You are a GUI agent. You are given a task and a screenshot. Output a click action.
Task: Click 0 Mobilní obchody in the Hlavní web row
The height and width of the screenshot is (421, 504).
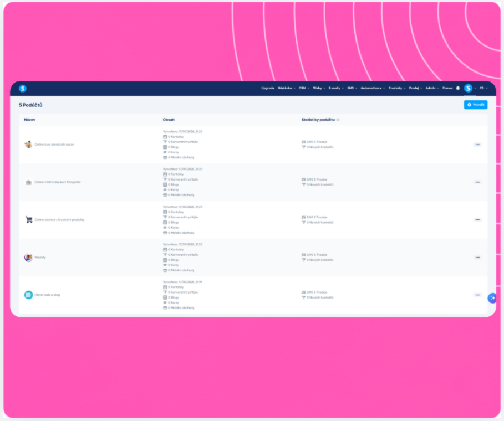click(x=181, y=307)
